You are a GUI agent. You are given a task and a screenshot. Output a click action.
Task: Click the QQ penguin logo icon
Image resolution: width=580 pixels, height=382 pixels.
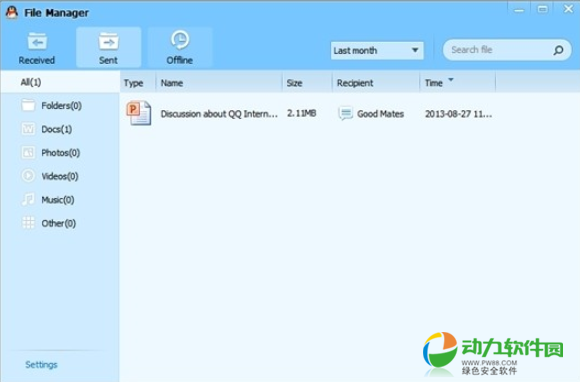coord(12,13)
